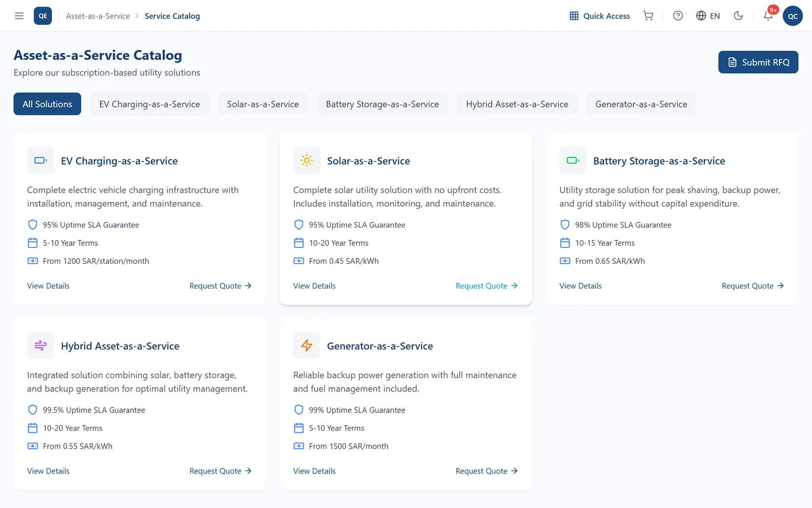This screenshot has height=508, width=812.
Task: Filter by Battery Storage-as-a-Service tab
Action: 383,104
